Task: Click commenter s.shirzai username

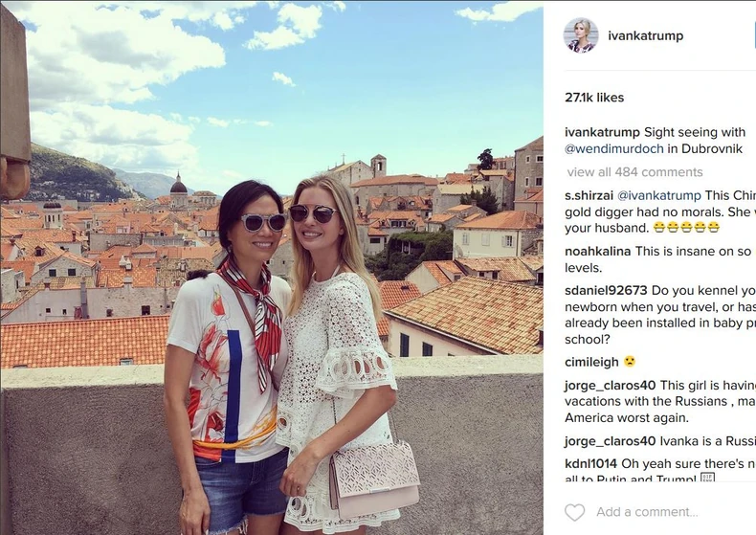Action: (x=589, y=195)
